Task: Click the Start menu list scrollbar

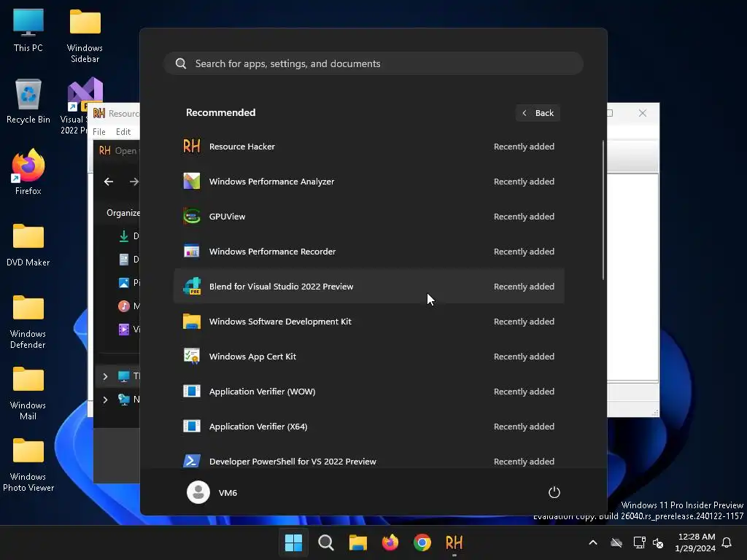Action: click(603, 209)
